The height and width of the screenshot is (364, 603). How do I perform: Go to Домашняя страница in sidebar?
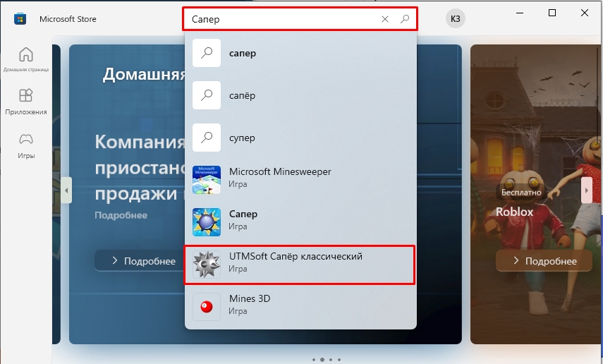pyautogui.click(x=26, y=59)
